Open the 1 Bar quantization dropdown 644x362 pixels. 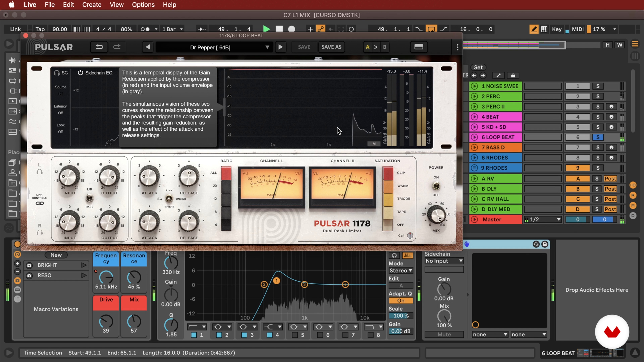173,29
